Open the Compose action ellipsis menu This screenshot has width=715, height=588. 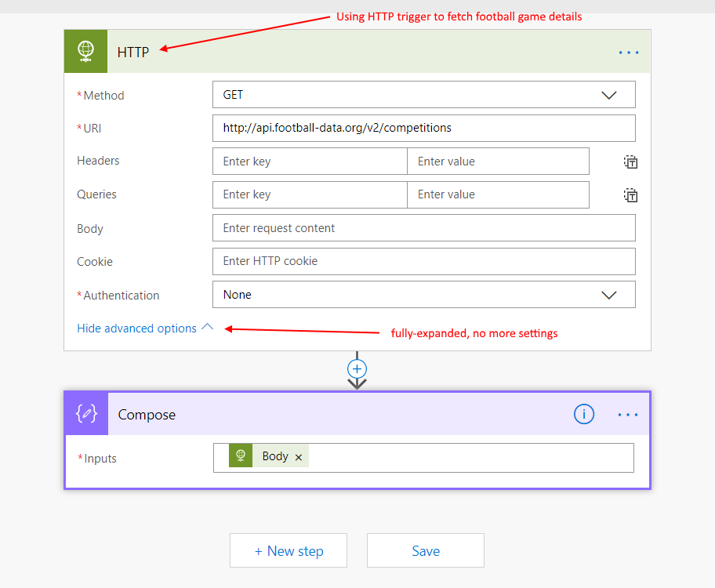(x=628, y=415)
